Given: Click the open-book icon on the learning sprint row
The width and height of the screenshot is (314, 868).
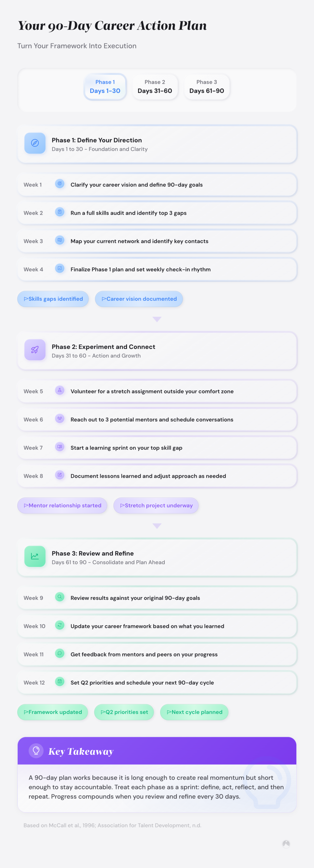Looking at the screenshot, I should click(x=60, y=447).
